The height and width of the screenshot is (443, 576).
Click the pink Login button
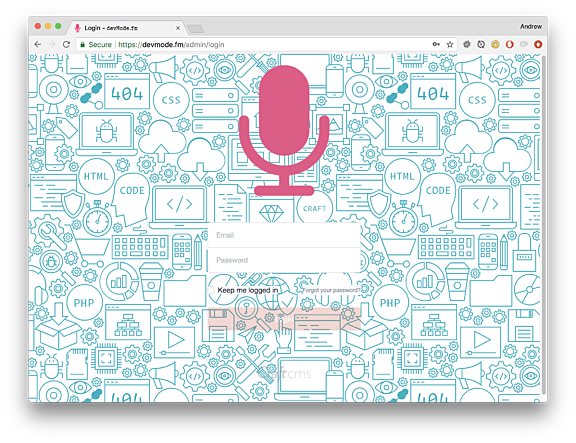284,319
